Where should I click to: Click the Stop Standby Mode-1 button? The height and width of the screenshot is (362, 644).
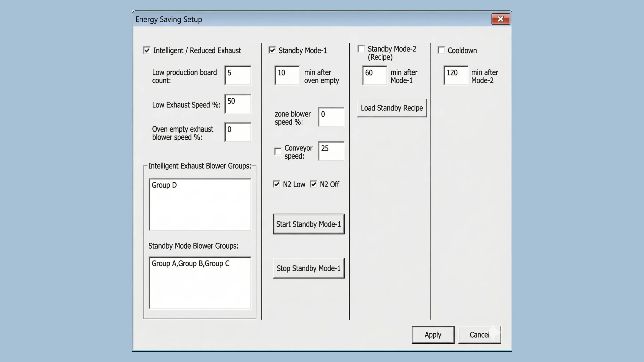coord(309,268)
